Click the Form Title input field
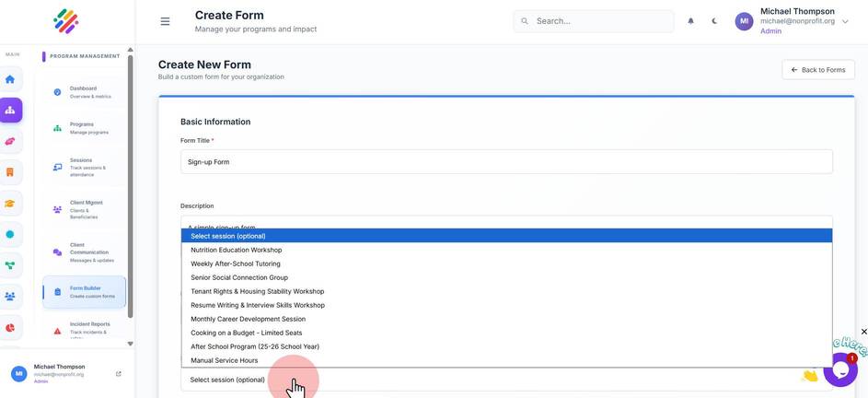This screenshot has height=398, width=868. (x=506, y=162)
